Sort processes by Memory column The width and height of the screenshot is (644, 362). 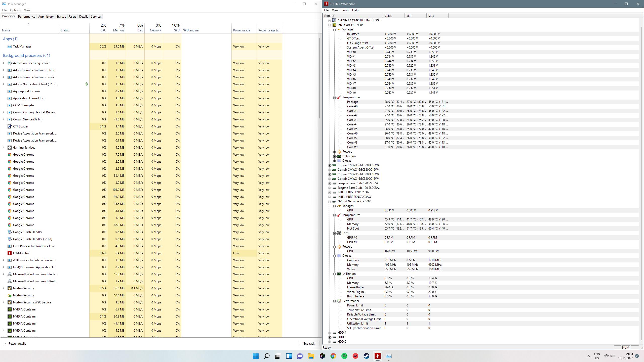point(117,28)
